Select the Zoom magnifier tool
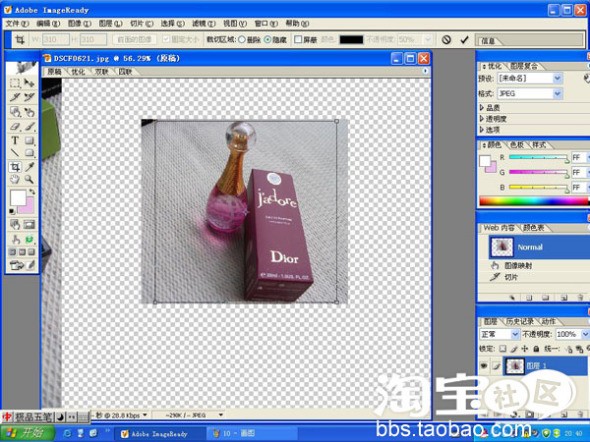Image resolution: width=590 pixels, height=442 pixels. pyautogui.click(x=29, y=179)
